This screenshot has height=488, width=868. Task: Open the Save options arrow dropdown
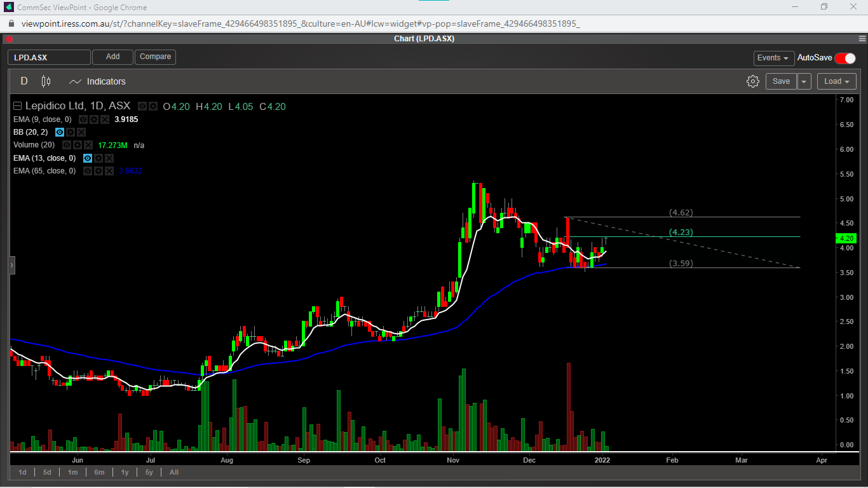point(804,81)
